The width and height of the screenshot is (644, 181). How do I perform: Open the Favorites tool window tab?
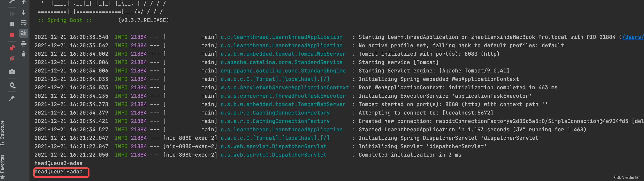click(x=2, y=167)
